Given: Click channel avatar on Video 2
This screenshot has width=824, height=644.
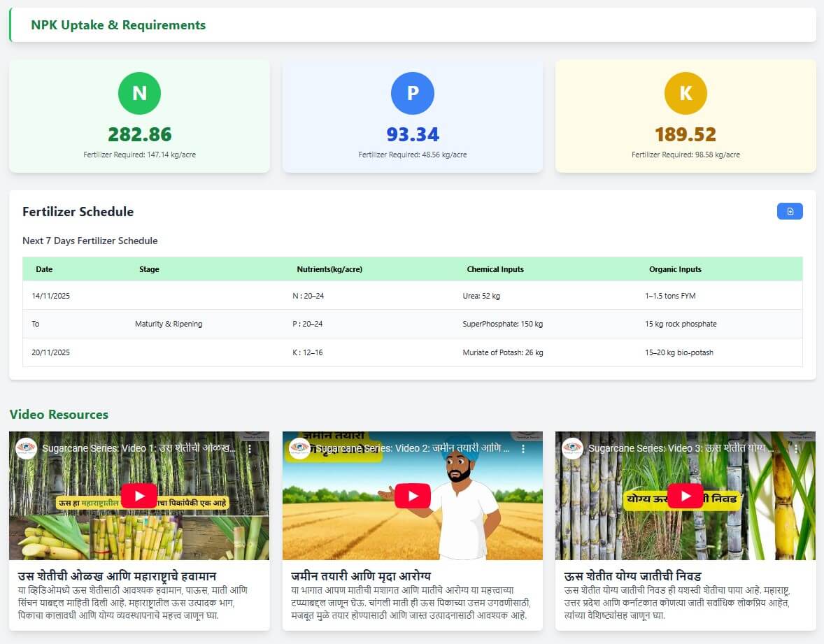Looking at the screenshot, I should pyautogui.click(x=299, y=449).
